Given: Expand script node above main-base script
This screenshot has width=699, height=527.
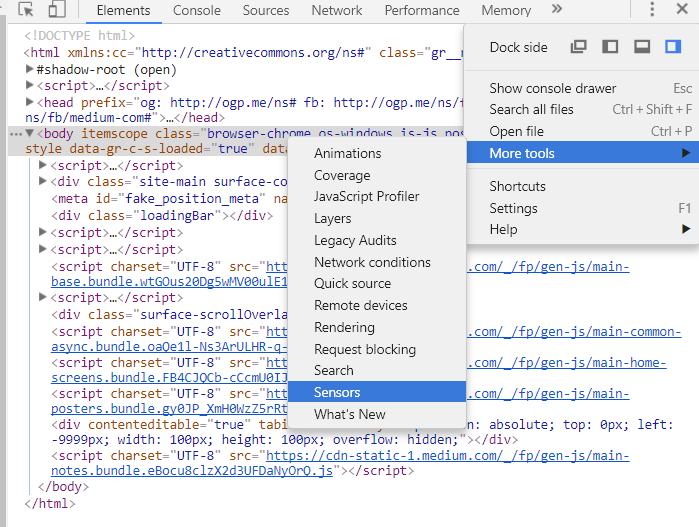Looking at the screenshot, I should (43, 249).
